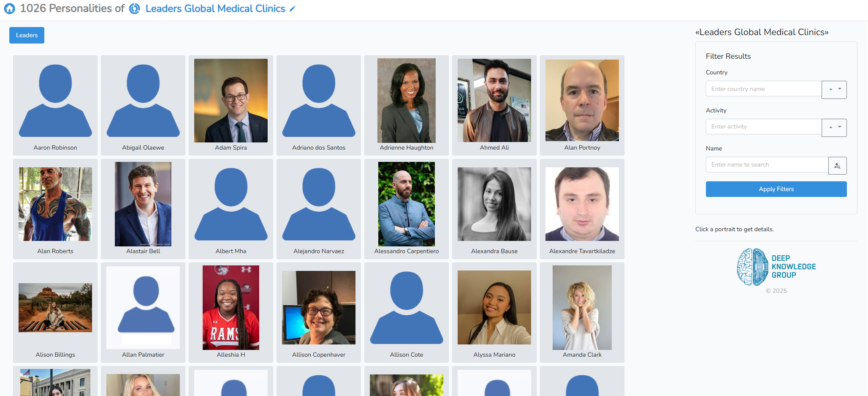The width and height of the screenshot is (868, 396).
Task: Select Alessandro Carpentiero's portrait card
Action: [x=407, y=209]
